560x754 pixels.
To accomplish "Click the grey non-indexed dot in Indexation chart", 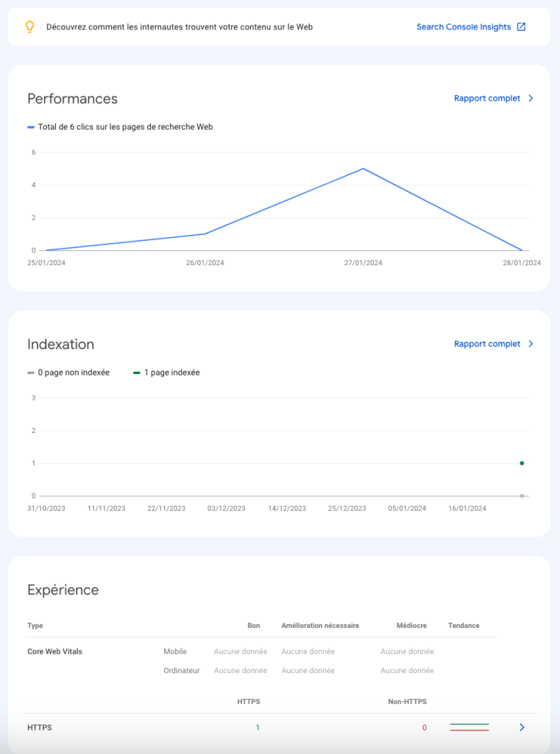I will point(522,496).
